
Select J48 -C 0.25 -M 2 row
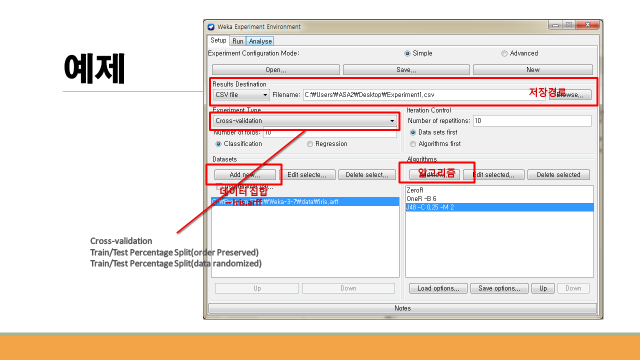tap(499, 207)
